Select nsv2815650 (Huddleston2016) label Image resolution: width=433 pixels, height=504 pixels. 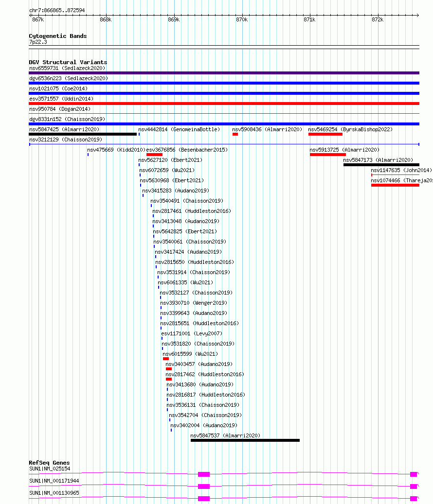pyautogui.click(x=195, y=262)
